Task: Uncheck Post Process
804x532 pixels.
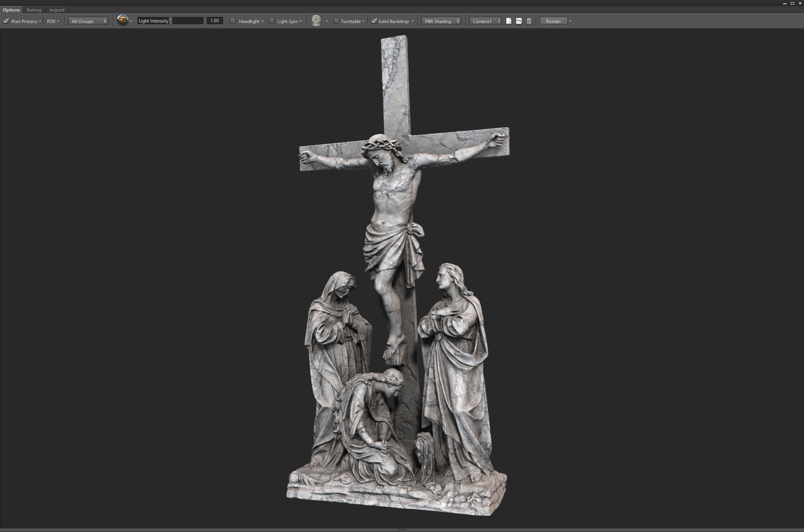Action: tap(6, 20)
